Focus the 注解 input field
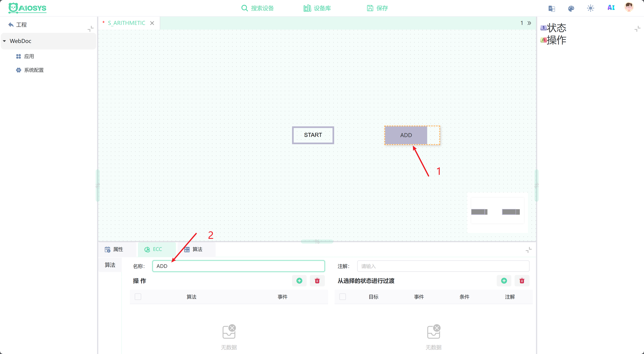644x354 pixels. (x=443, y=266)
